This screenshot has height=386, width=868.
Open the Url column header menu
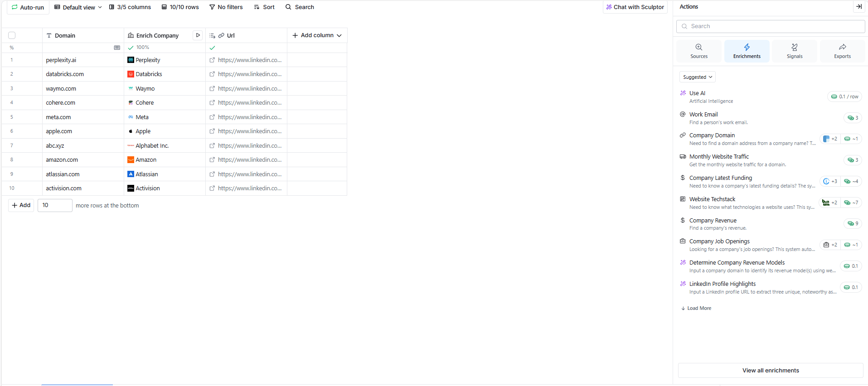click(246, 35)
